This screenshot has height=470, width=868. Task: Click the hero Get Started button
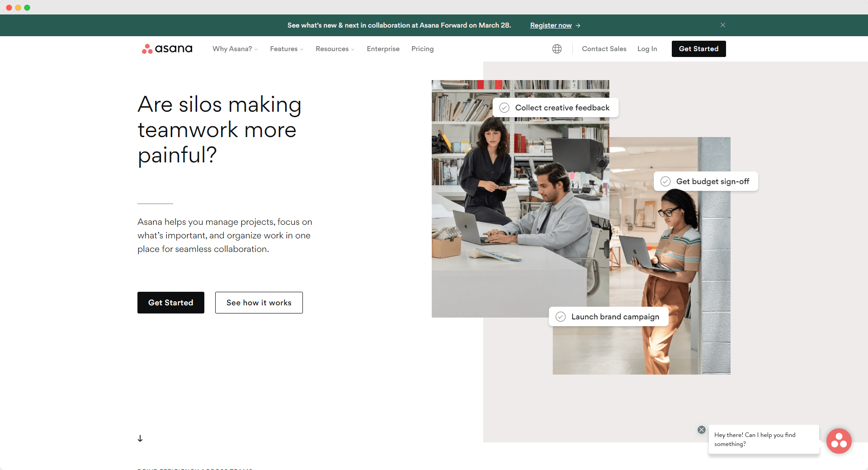pyautogui.click(x=171, y=303)
